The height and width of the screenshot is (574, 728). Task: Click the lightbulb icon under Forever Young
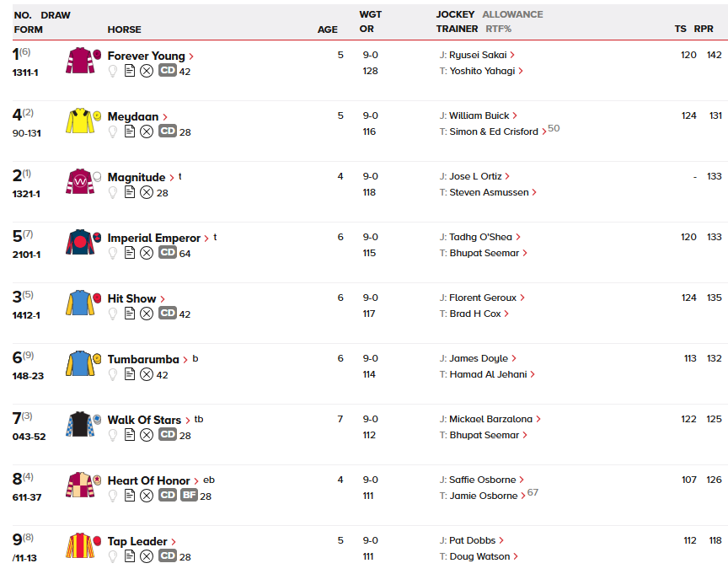click(x=113, y=72)
